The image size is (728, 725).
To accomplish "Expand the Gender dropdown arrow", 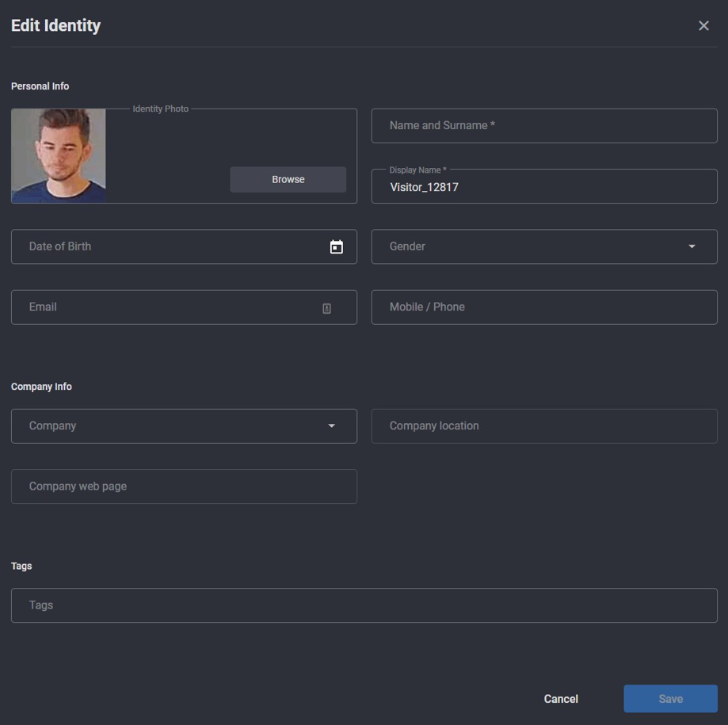I will [692, 246].
